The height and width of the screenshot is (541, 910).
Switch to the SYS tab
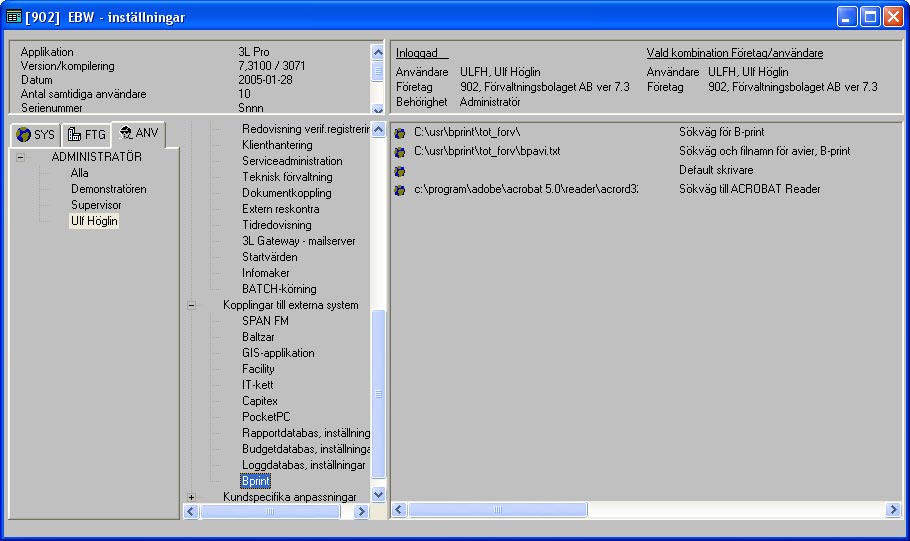(x=36, y=135)
